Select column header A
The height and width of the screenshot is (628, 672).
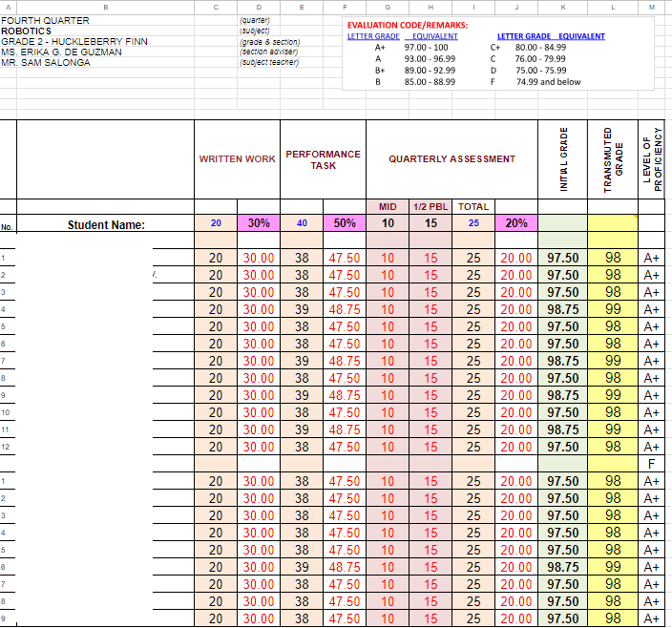click(9, 8)
